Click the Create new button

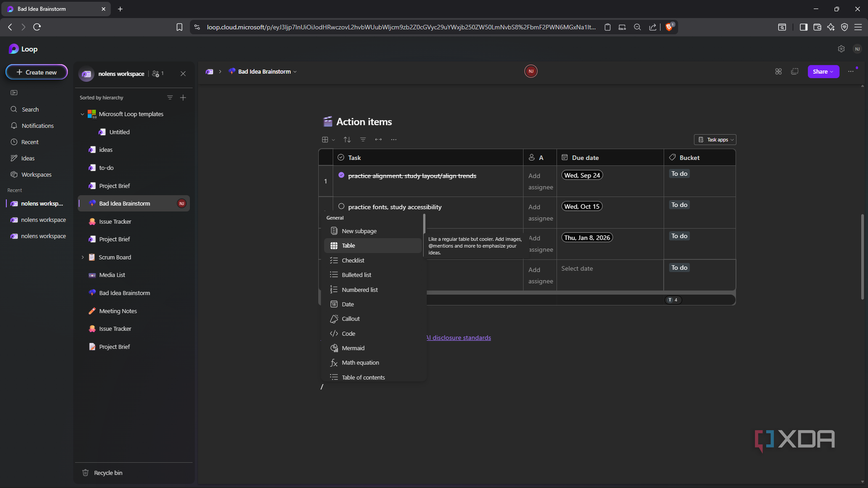pyautogui.click(x=37, y=72)
